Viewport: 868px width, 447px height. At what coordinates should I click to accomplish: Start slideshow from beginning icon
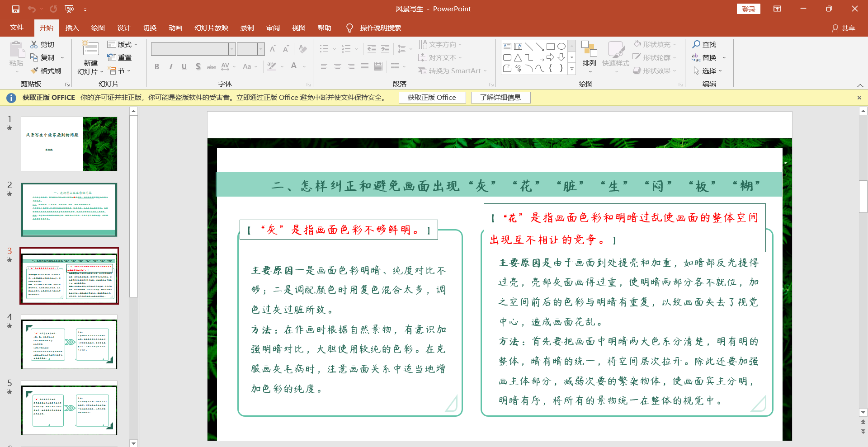click(x=69, y=9)
